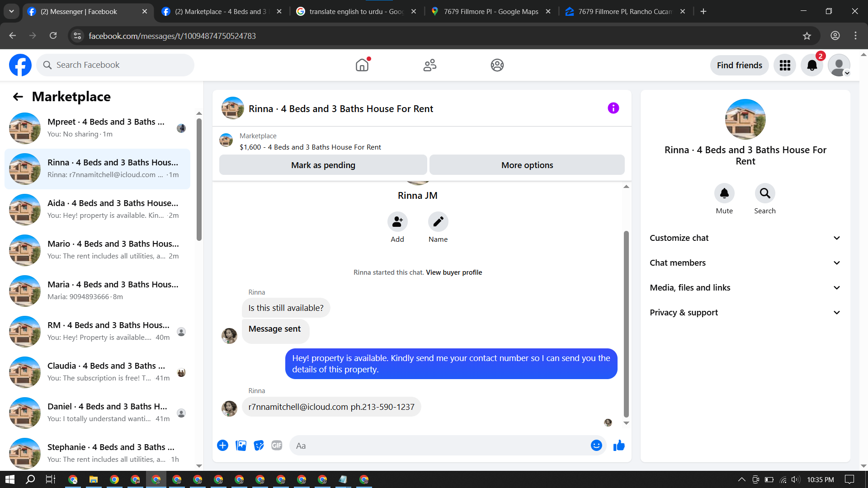Open a new Chrome tab

[703, 11]
